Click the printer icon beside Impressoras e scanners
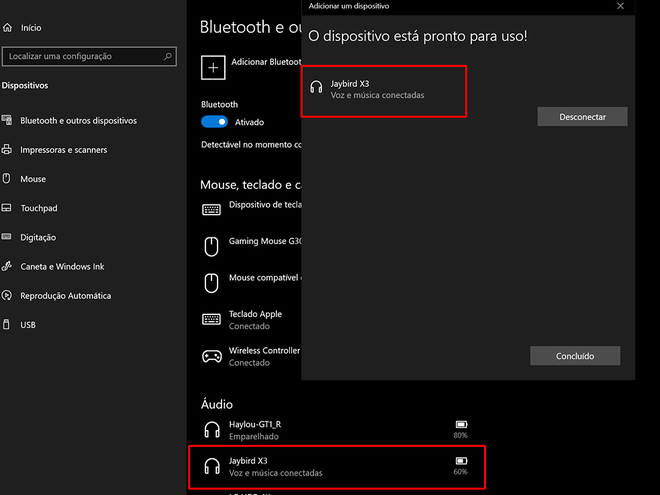The image size is (660, 495). coord(7,149)
